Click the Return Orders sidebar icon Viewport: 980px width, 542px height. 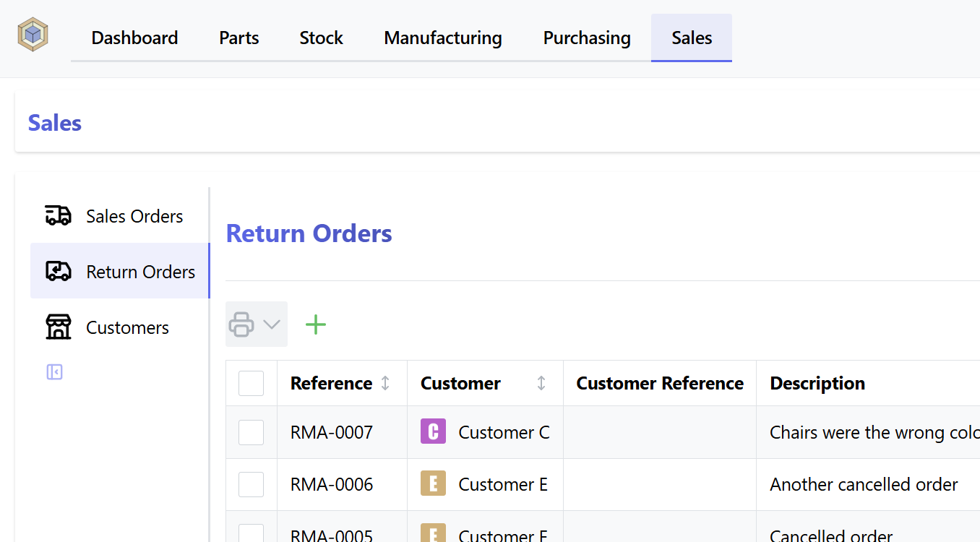(58, 270)
